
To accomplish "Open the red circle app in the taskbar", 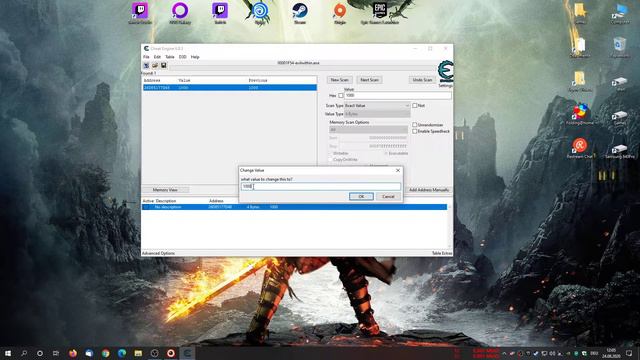I will pyautogui.click(x=171, y=353).
